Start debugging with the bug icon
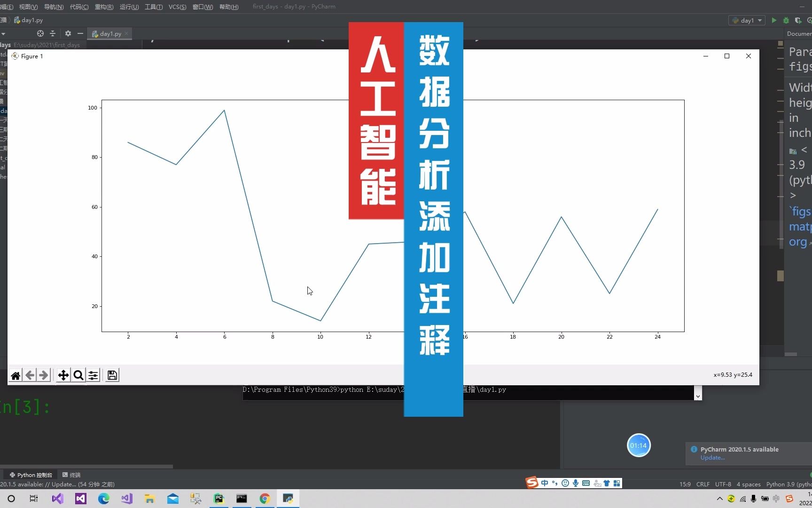 click(786, 20)
